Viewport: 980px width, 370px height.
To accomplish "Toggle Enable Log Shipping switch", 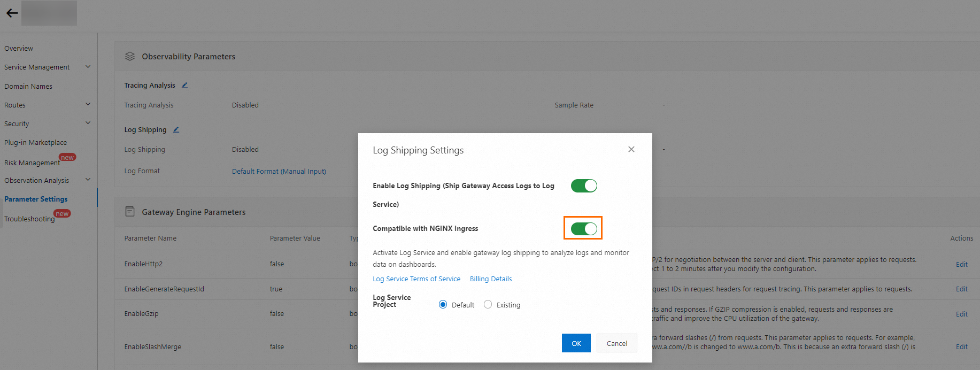I will 584,186.
